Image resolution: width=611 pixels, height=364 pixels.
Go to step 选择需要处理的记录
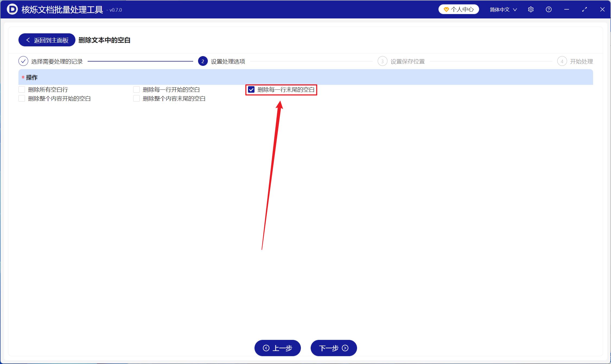point(50,62)
